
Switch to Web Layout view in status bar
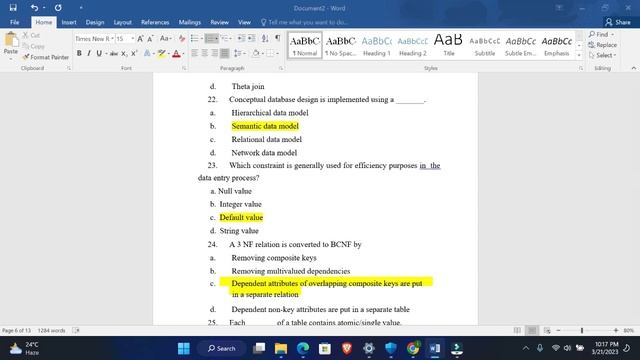(547, 330)
